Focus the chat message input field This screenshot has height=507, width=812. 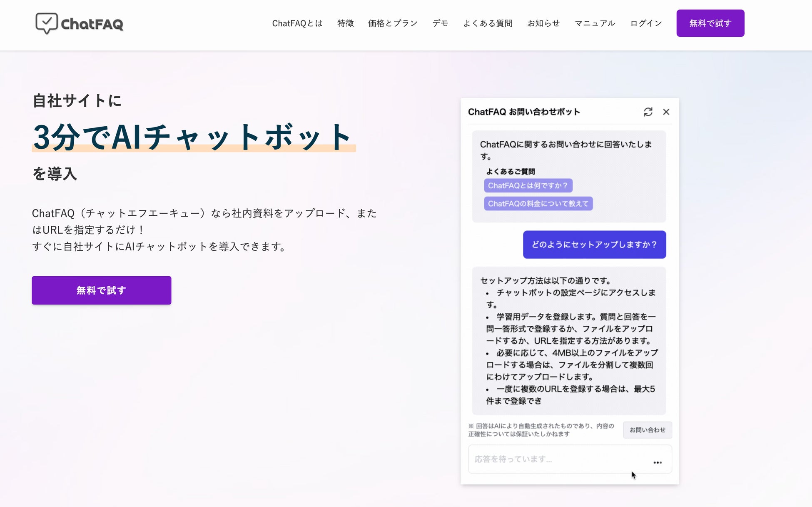click(x=558, y=459)
